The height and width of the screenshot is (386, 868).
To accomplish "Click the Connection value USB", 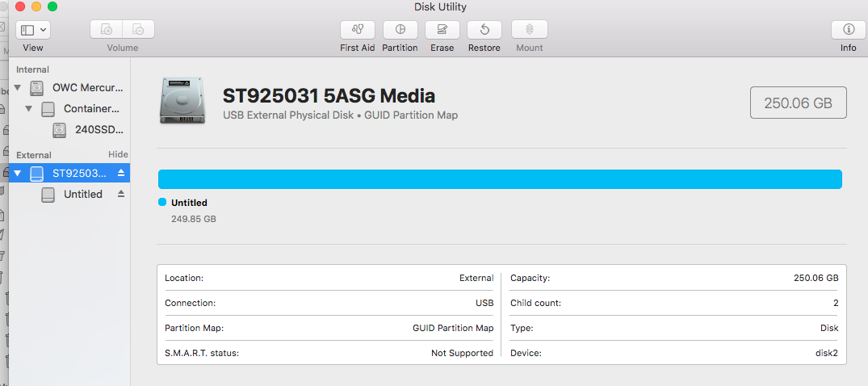I will 484,303.
